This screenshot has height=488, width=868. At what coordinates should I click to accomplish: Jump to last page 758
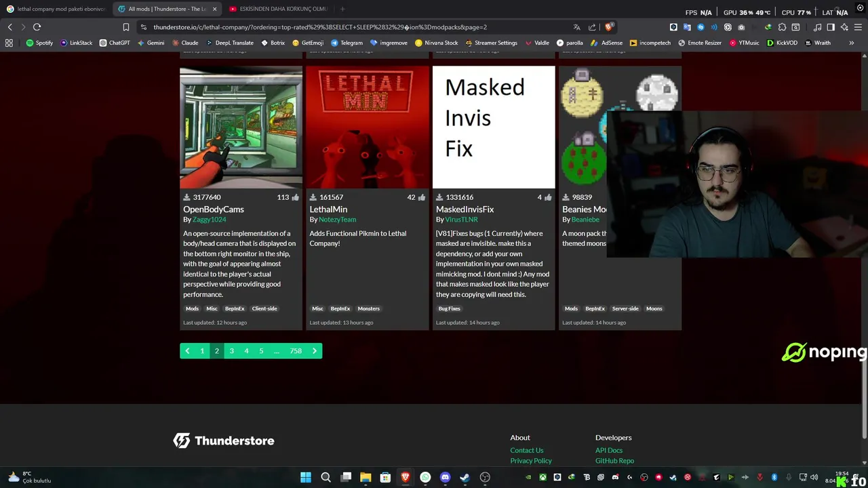[296, 351]
